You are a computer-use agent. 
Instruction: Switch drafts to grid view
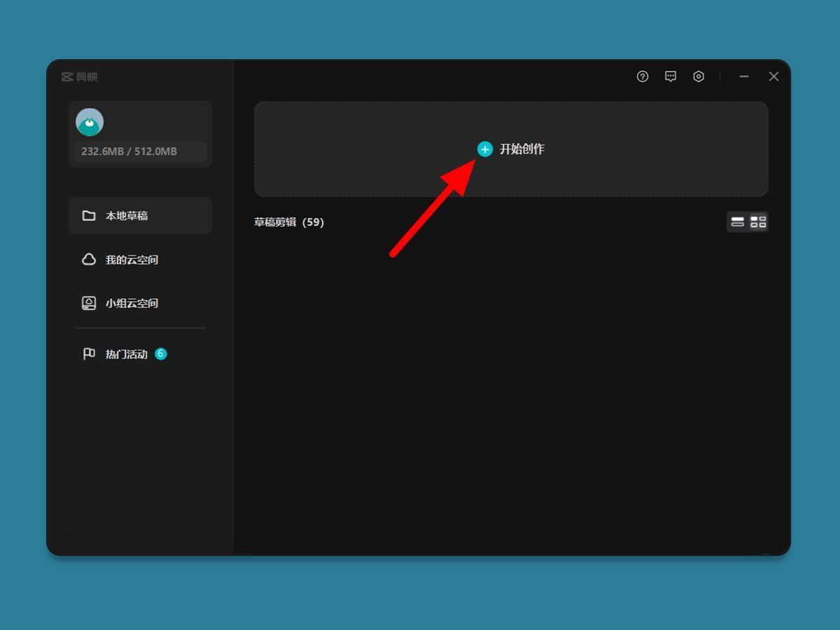pyautogui.click(x=758, y=222)
